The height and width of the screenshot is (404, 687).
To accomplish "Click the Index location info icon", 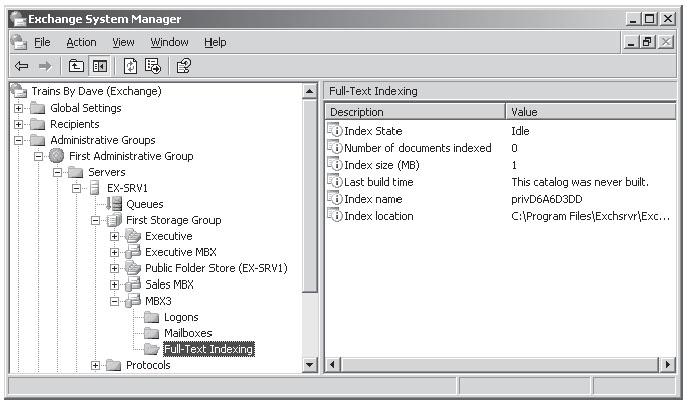I will tap(335, 215).
